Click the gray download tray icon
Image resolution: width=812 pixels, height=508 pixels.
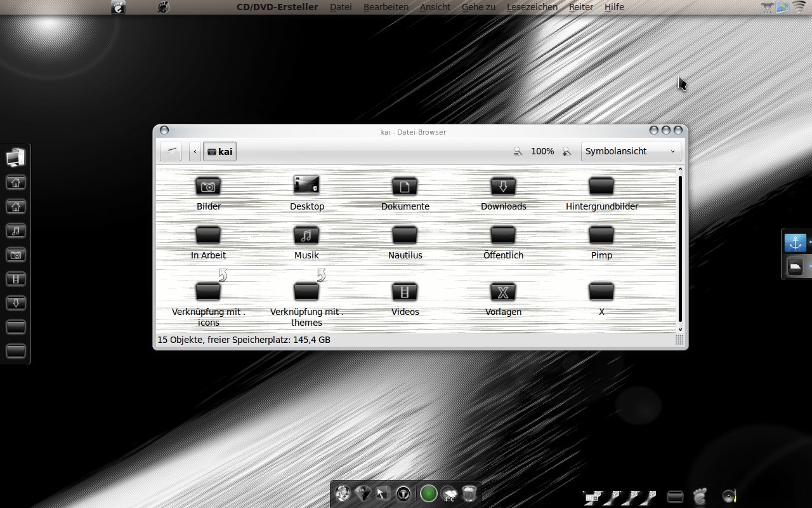[768, 7]
